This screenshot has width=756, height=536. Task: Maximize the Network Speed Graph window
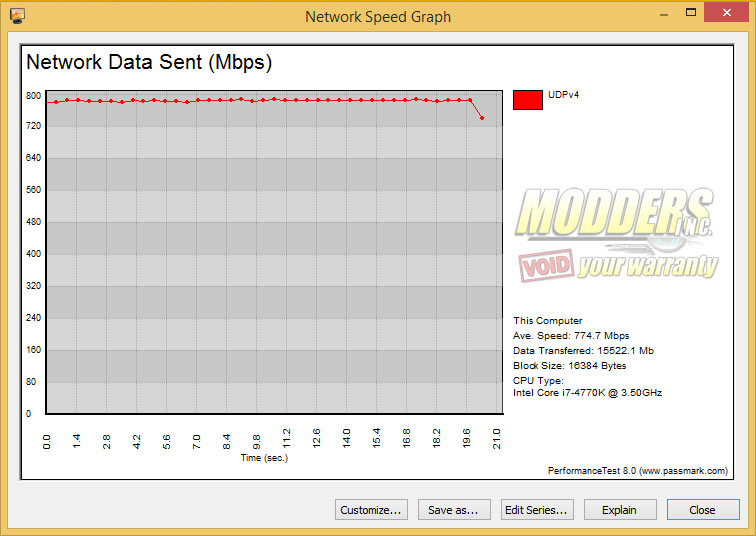(691, 13)
